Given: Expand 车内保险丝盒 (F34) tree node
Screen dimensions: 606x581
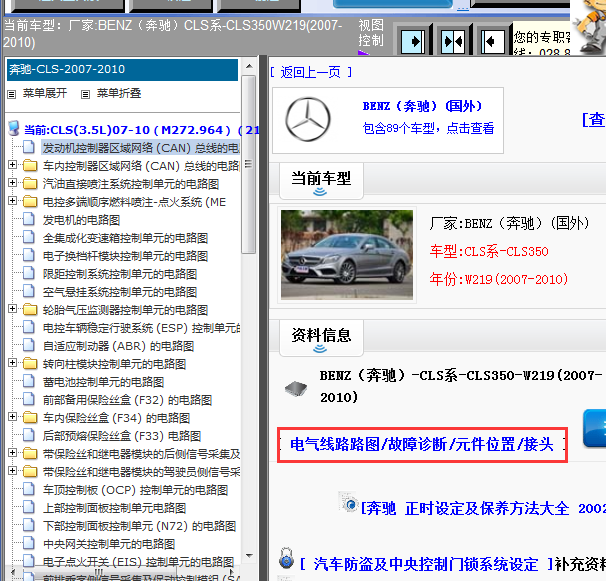Looking at the screenshot, I should 12,417.
